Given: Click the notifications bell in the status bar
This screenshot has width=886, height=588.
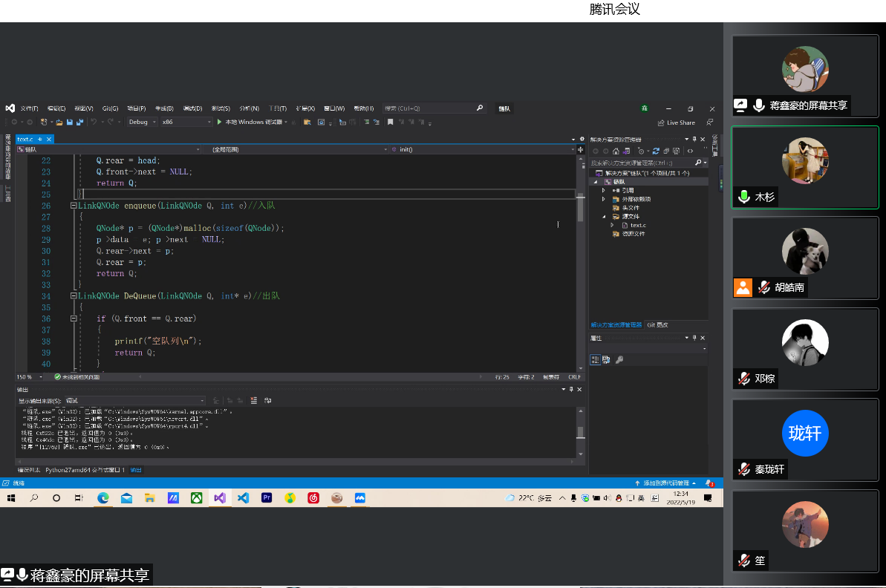Looking at the screenshot, I should click(x=709, y=483).
